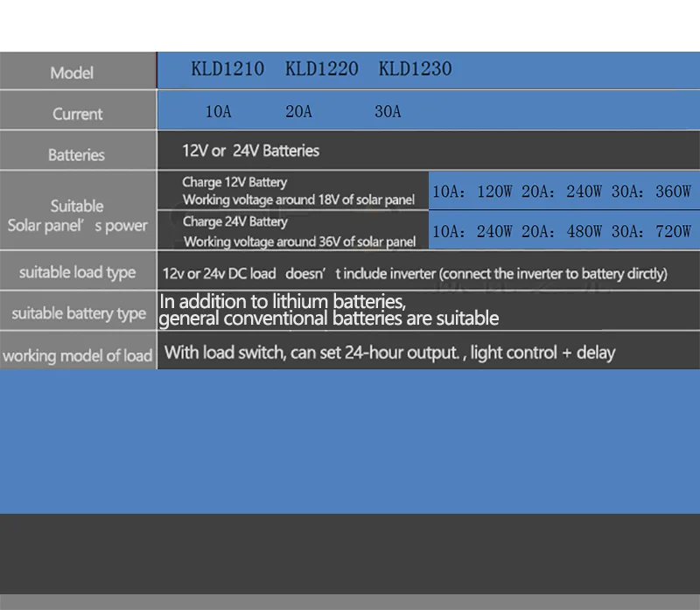Click the "Charge 24V Battery" line
This screenshot has width=700, height=610.
[234, 221]
